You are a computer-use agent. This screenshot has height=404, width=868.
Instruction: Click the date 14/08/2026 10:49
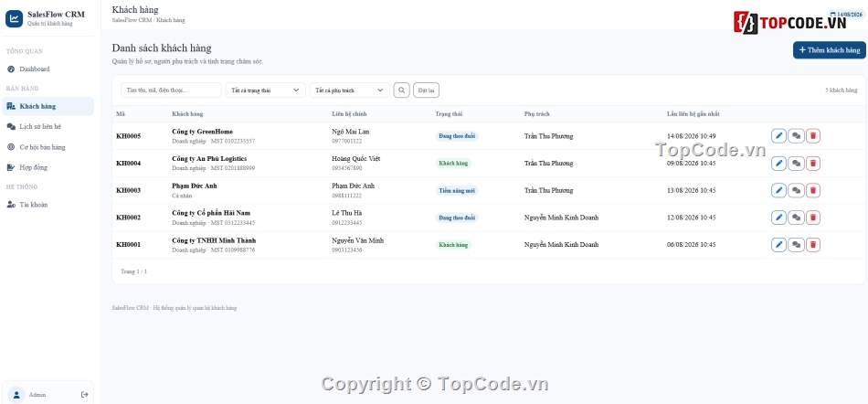pyautogui.click(x=692, y=136)
